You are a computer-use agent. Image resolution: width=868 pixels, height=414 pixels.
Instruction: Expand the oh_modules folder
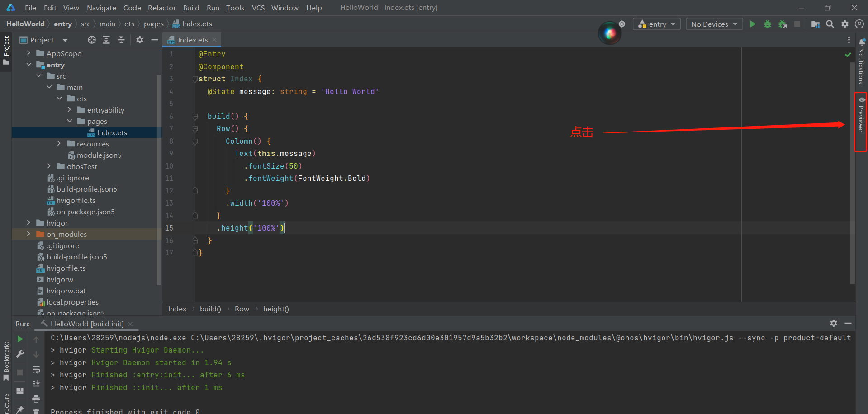tap(28, 234)
